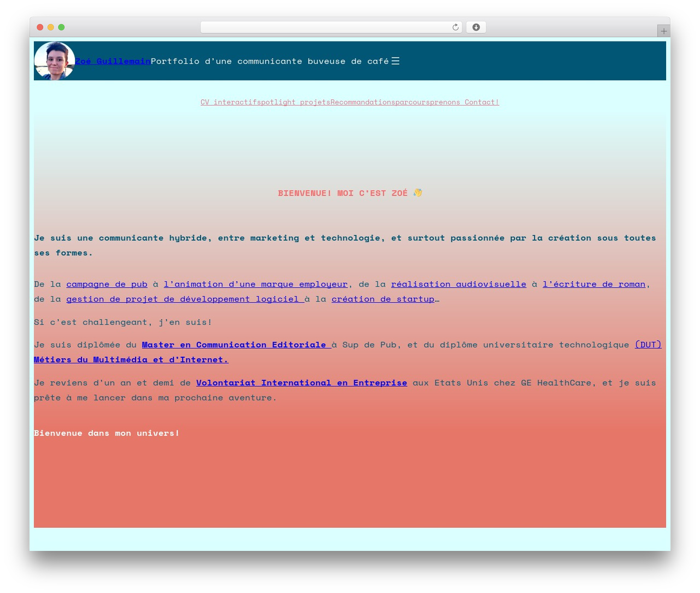
Task: Follow Volontariat International en Entreprise link
Action: 301,383
